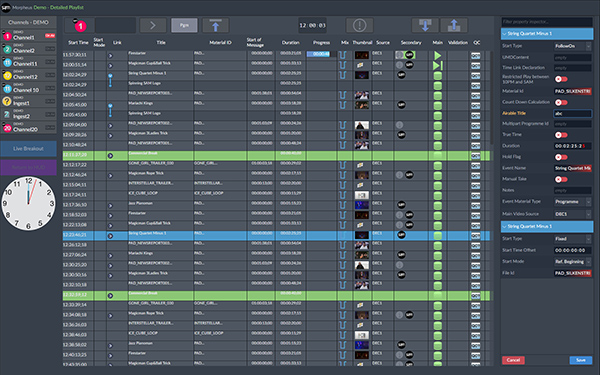
Task: Click the question mark icon for Ingest1
Action: [x=7, y=101]
